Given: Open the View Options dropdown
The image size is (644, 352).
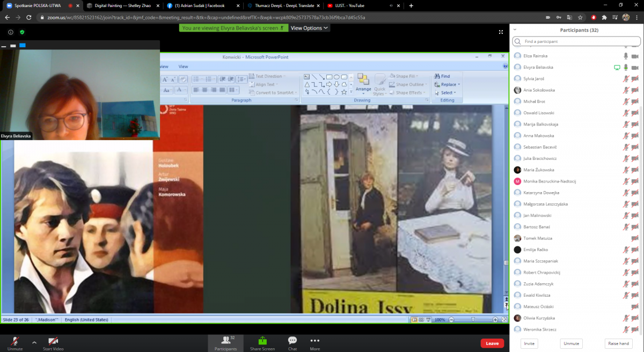Looking at the screenshot, I should [x=309, y=28].
